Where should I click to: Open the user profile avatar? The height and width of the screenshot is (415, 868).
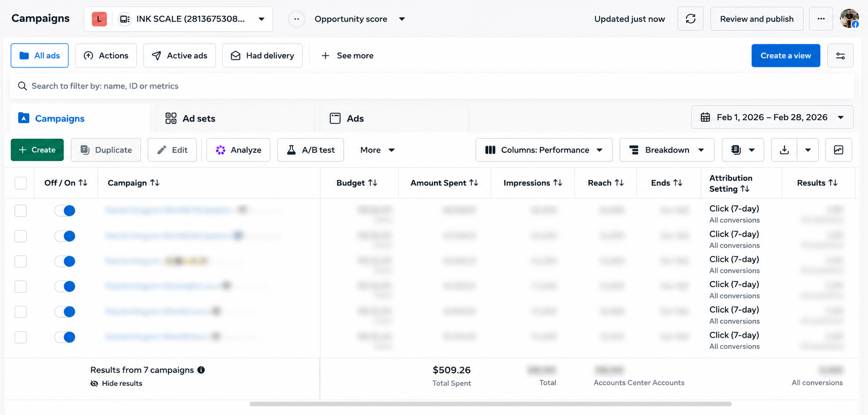coord(849,19)
